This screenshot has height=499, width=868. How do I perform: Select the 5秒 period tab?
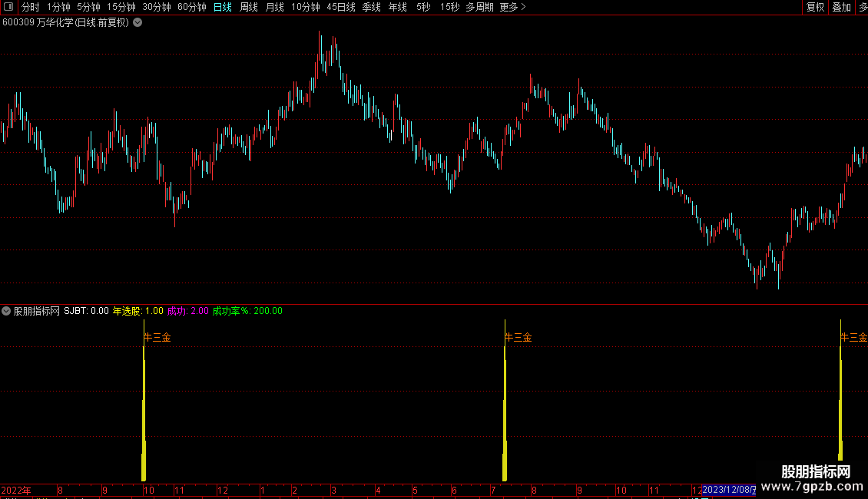tap(423, 7)
